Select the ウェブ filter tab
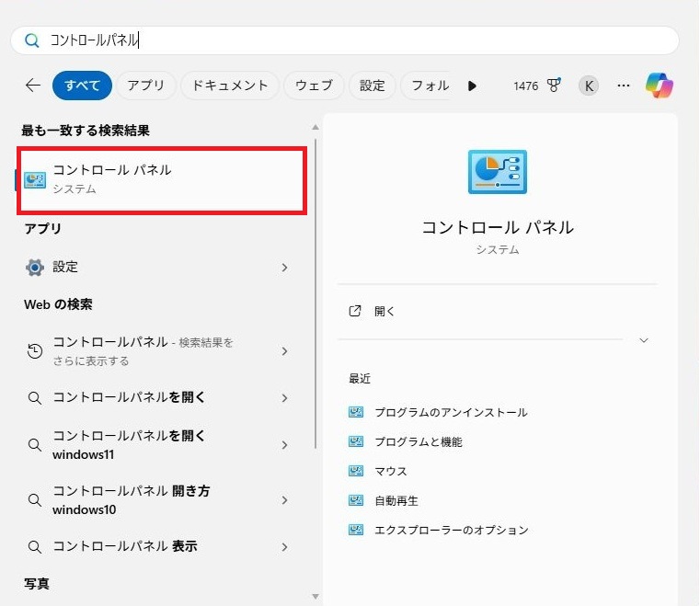This screenshot has height=606, width=700. coord(314,86)
